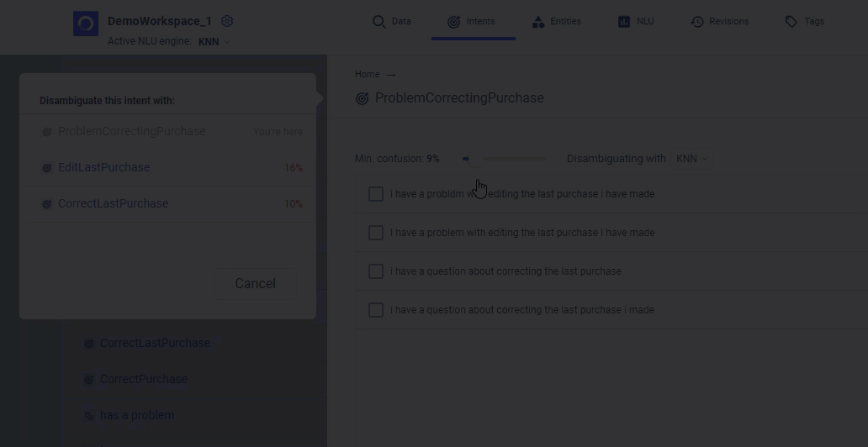The image size is (868, 447).
Task: Click the ProblemCorrectingPurchase title intent icon
Action: (x=362, y=98)
